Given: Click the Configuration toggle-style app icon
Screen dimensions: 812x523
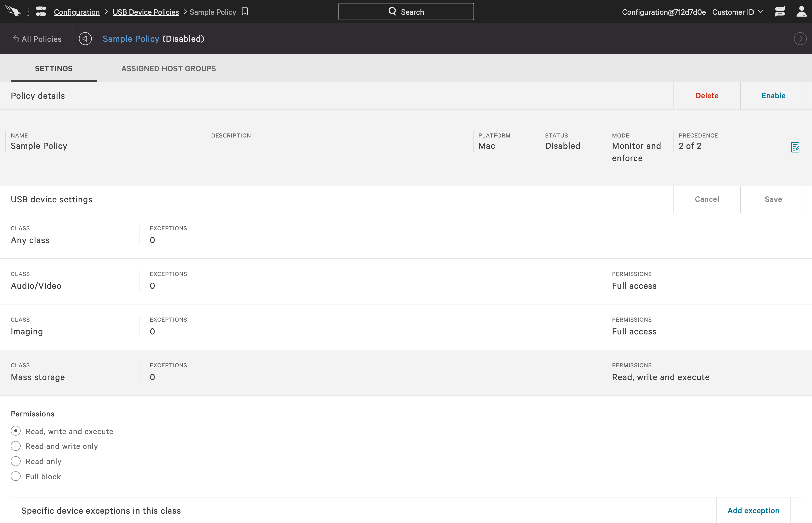Looking at the screenshot, I should [41, 12].
